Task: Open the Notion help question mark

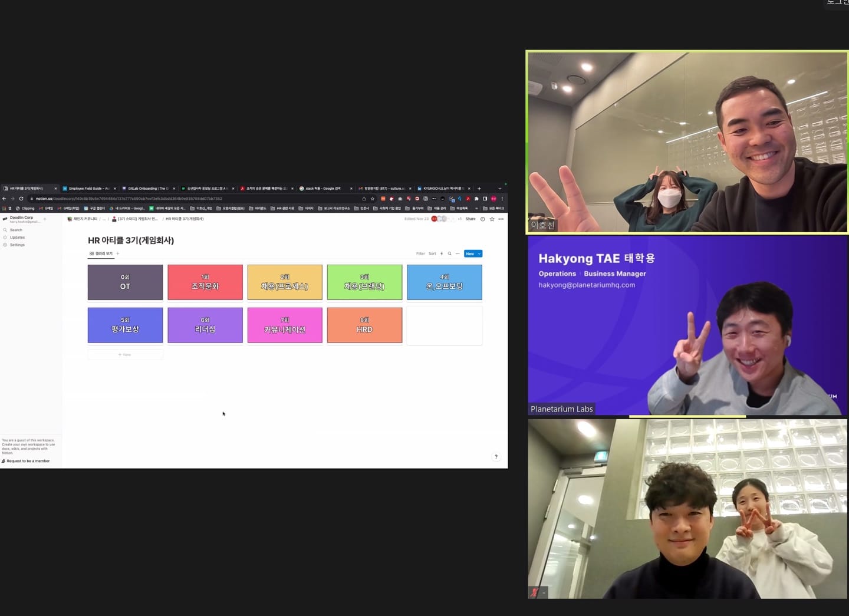Action: coord(496,457)
